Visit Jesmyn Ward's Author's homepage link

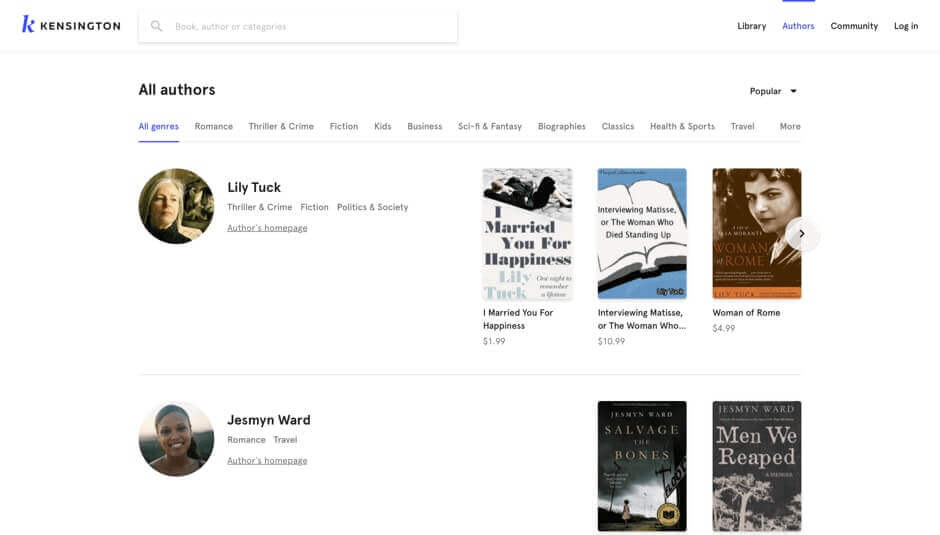pyautogui.click(x=267, y=461)
